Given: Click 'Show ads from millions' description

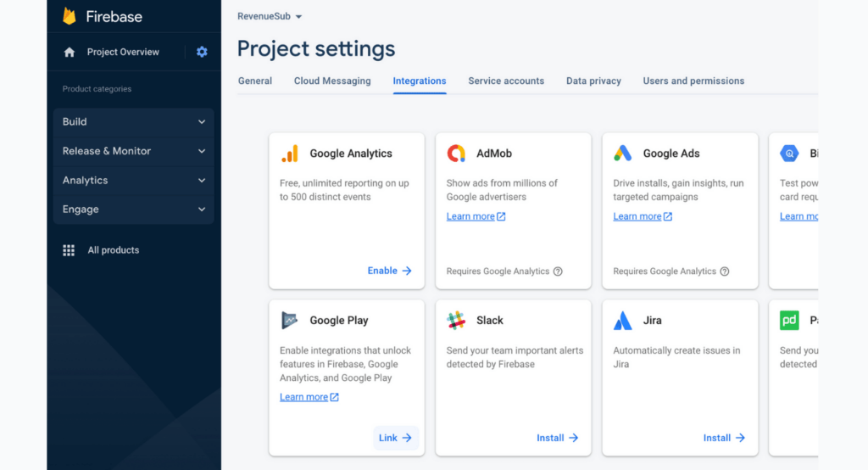Looking at the screenshot, I should coord(502,190).
